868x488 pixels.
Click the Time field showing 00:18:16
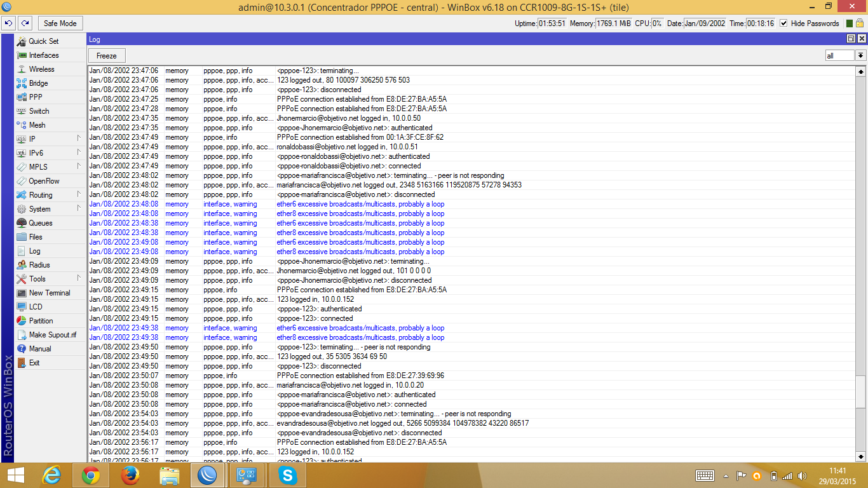click(761, 24)
